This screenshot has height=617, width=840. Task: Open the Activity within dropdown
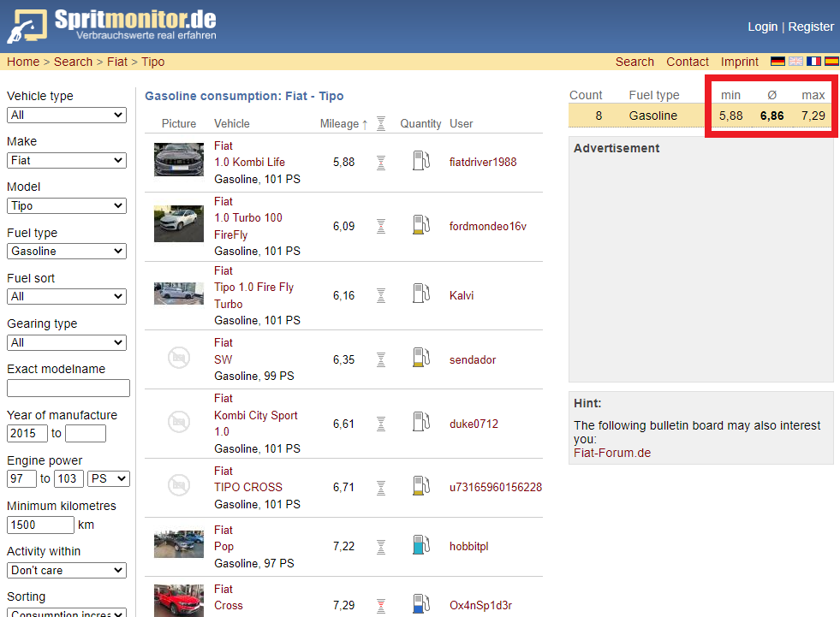point(67,571)
